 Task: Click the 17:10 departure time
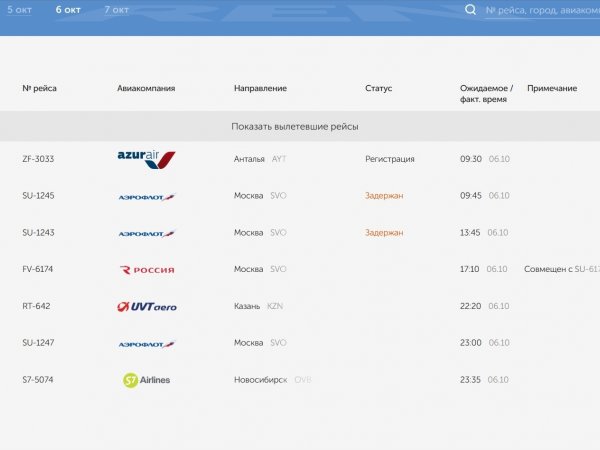470,269
